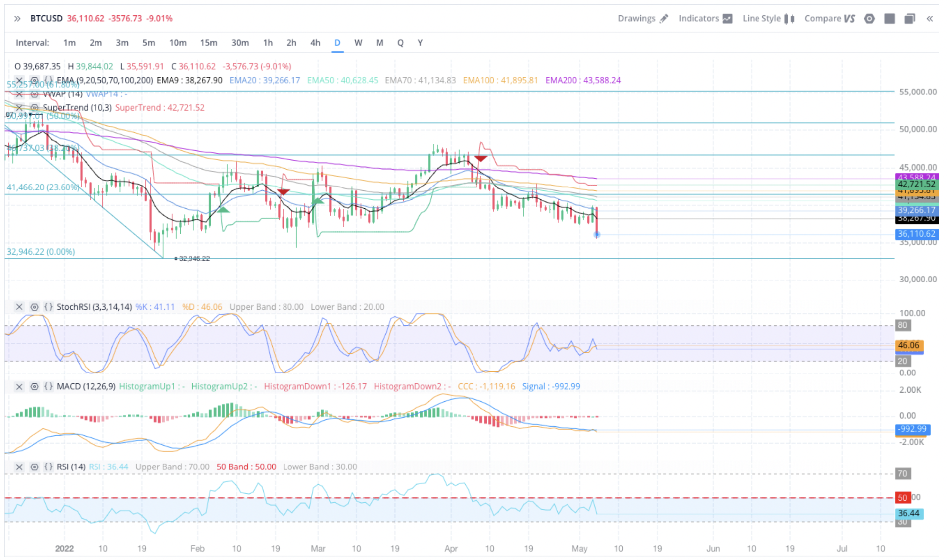
Task: Open RSI (14) settings braces icon
Action: (x=48, y=467)
